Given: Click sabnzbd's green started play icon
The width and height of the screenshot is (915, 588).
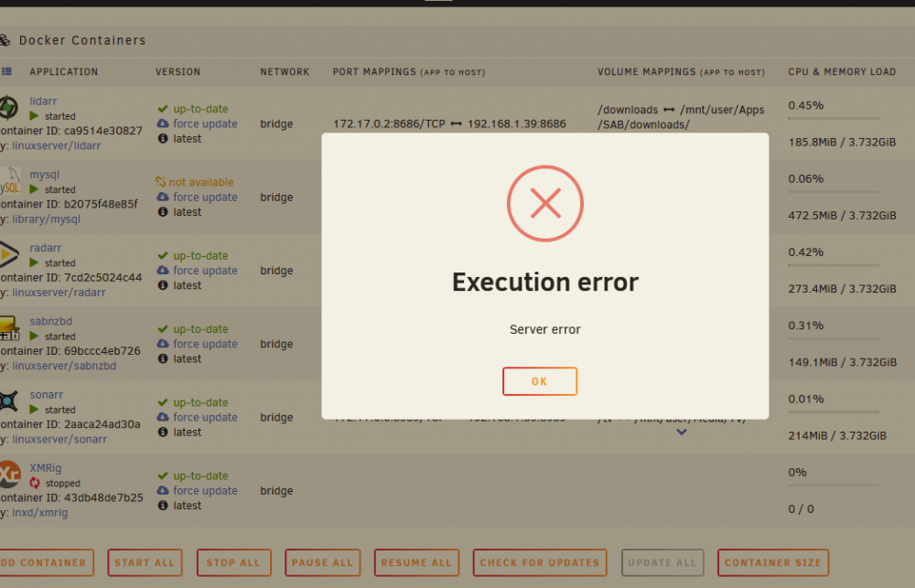Looking at the screenshot, I should 34,336.
